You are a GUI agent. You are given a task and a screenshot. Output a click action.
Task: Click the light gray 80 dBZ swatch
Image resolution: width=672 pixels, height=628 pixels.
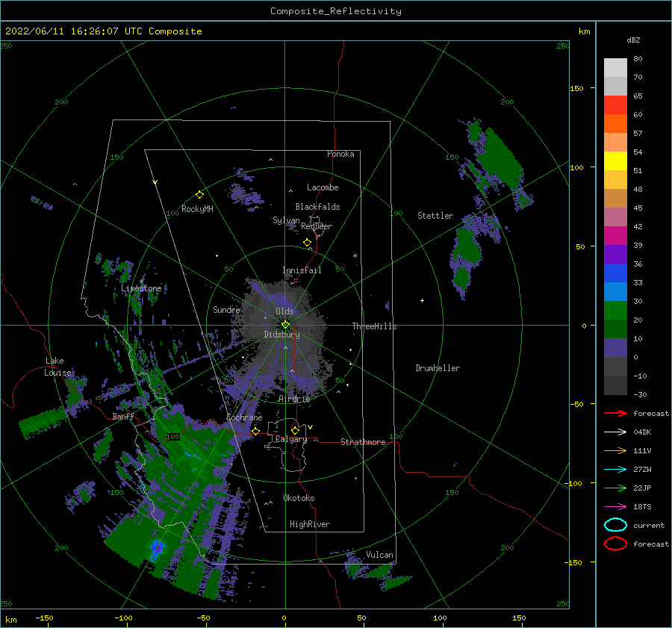pyautogui.click(x=615, y=67)
